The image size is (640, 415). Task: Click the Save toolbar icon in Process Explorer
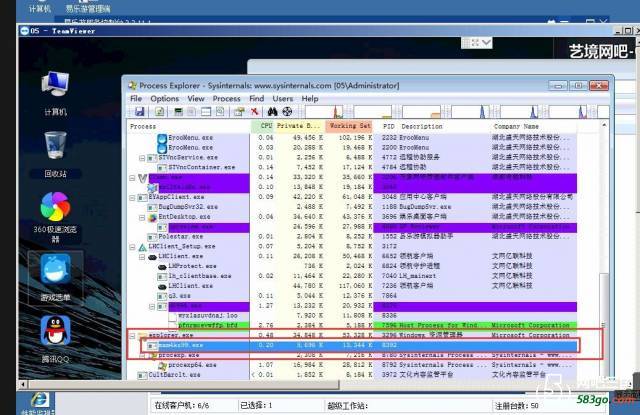pos(140,111)
